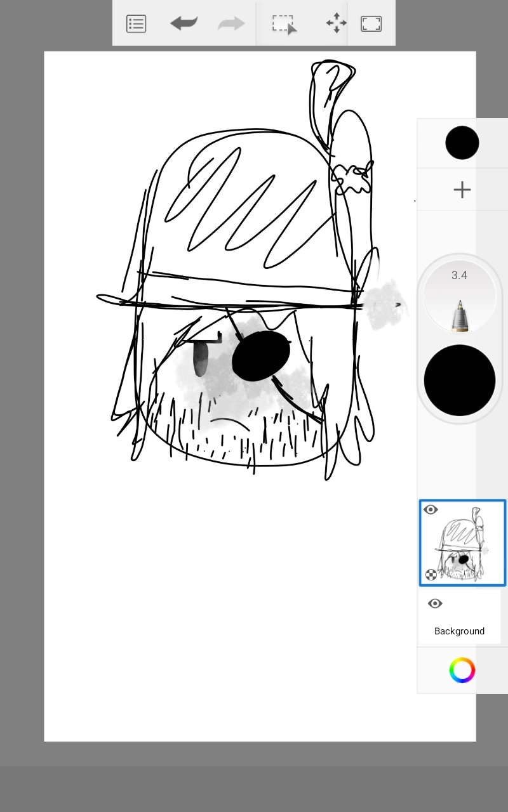
Task: Undo the last brush stroke
Action: [x=184, y=23]
